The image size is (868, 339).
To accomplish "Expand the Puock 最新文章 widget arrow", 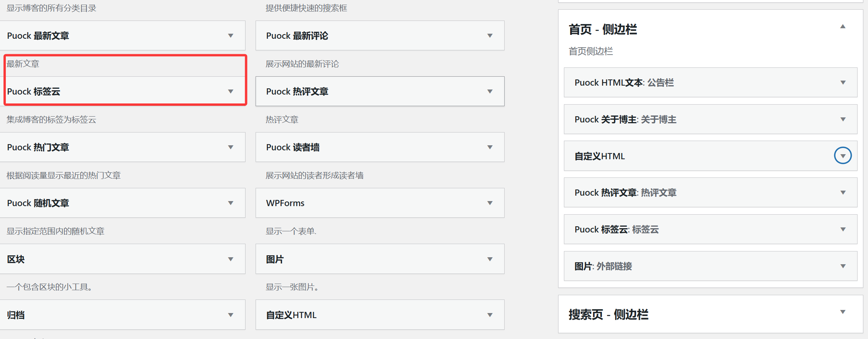I will (231, 36).
